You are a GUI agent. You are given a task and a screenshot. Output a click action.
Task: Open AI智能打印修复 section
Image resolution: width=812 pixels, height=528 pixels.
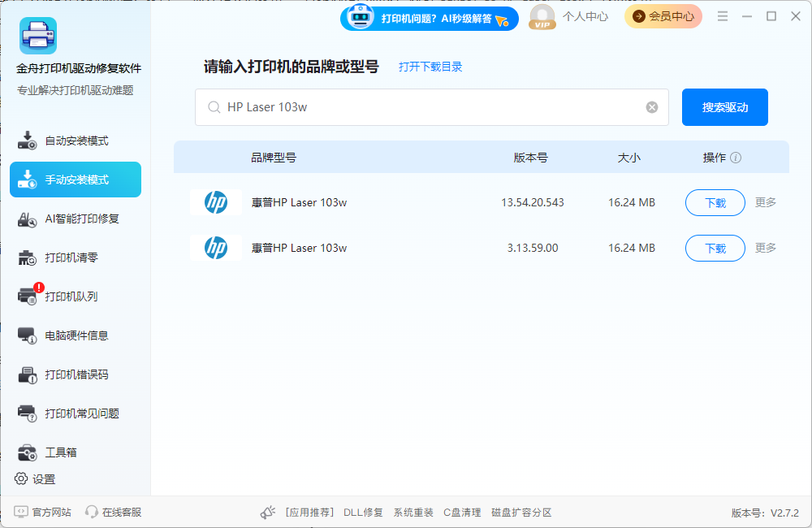coord(76,219)
